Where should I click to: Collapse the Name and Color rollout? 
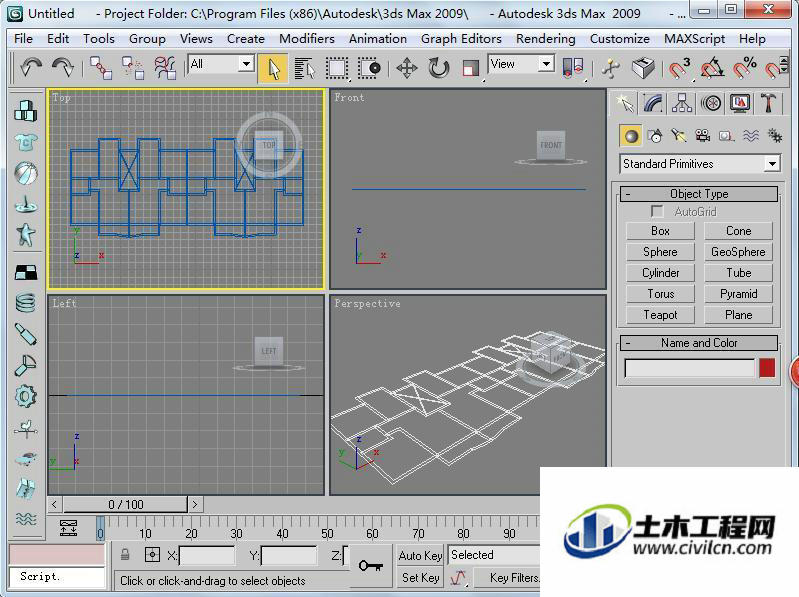[699, 343]
